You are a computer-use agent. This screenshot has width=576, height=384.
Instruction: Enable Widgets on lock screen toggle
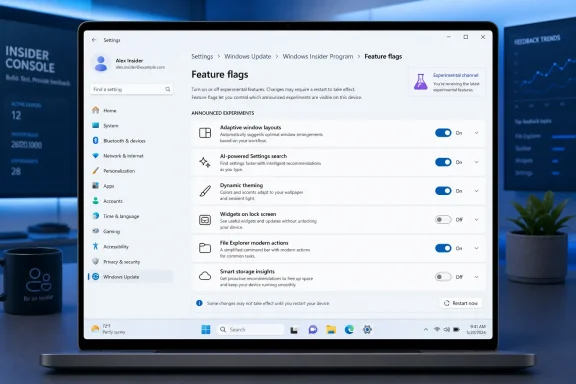point(443,219)
